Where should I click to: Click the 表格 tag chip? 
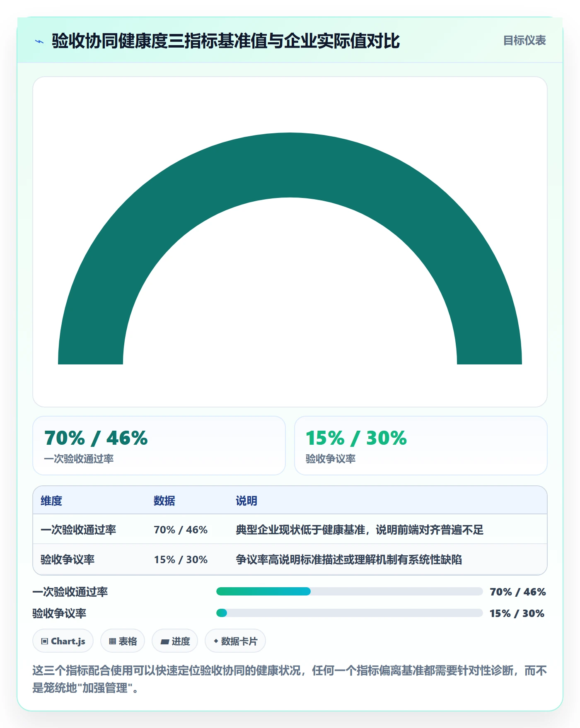click(x=123, y=641)
